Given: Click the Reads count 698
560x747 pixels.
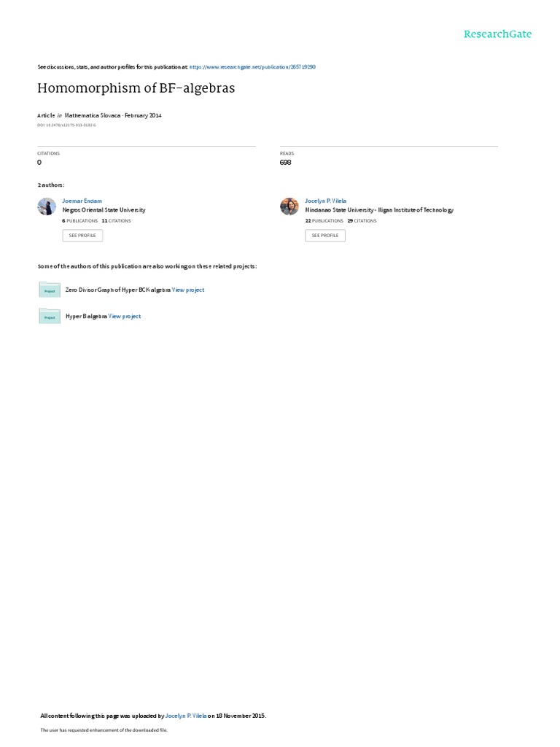Looking at the screenshot, I should (x=286, y=163).
